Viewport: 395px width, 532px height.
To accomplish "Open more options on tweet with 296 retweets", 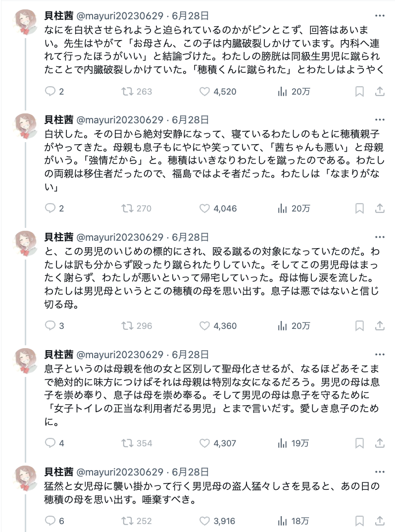I will 380,237.
